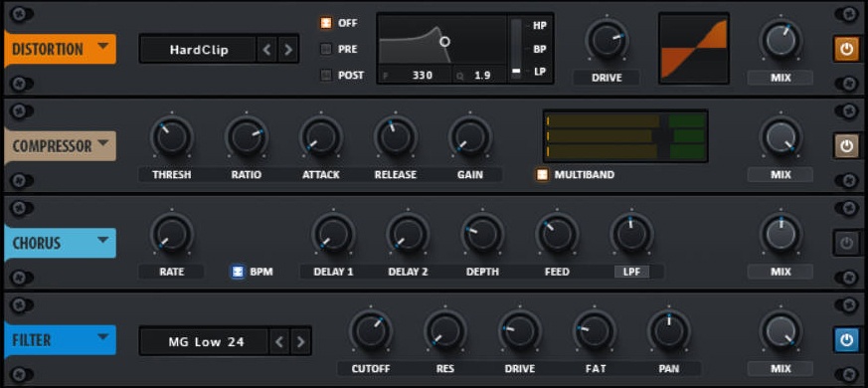
Task: Click the compressor ATTACK knob
Action: coord(321,137)
